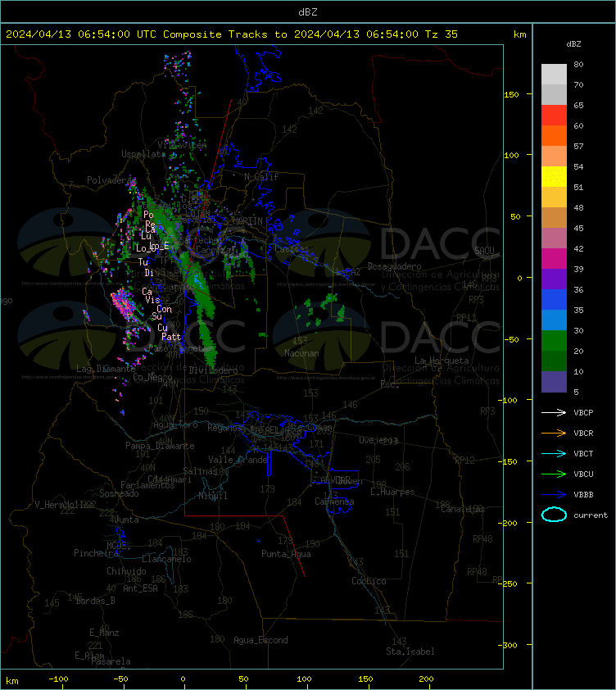Click the 'Lag.Diamante' map label

point(106,369)
